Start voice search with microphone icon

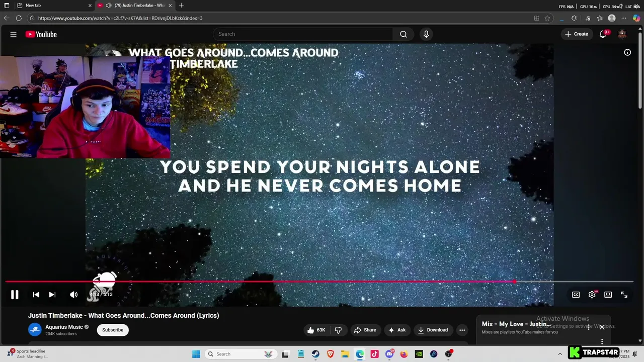(x=426, y=34)
